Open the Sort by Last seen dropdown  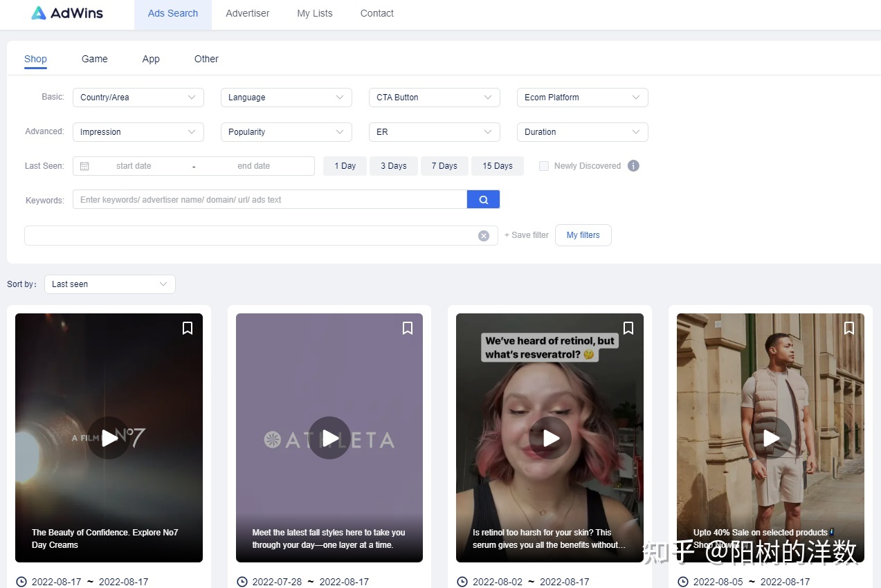[x=110, y=284]
